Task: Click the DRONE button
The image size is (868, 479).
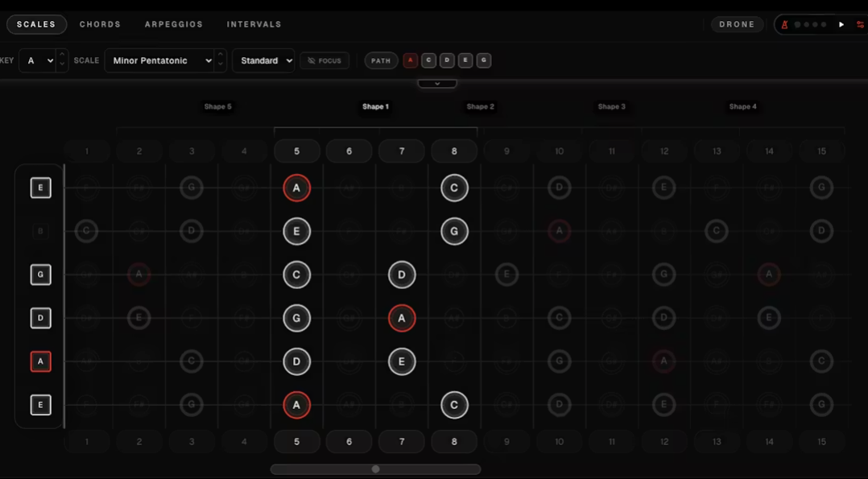Action: [x=737, y=24]
